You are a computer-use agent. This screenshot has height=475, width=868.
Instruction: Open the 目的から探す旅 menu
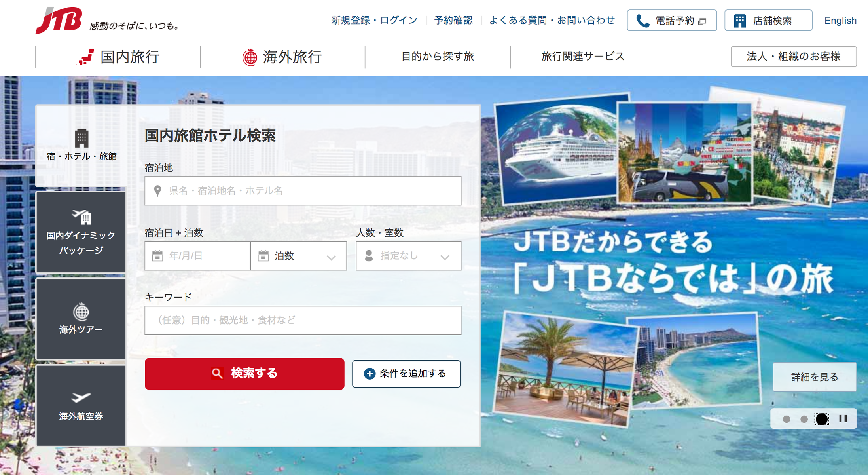438,57
